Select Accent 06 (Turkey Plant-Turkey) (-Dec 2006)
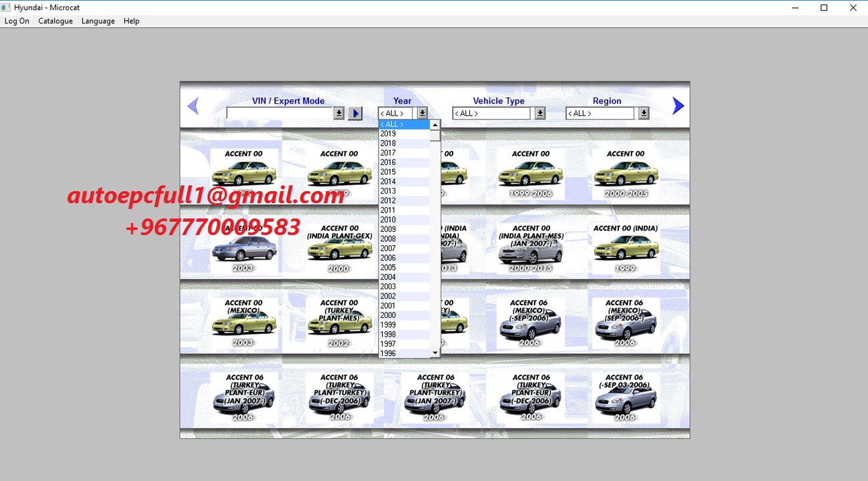Viewport: 868px width, 481px height. pos(339,397)
